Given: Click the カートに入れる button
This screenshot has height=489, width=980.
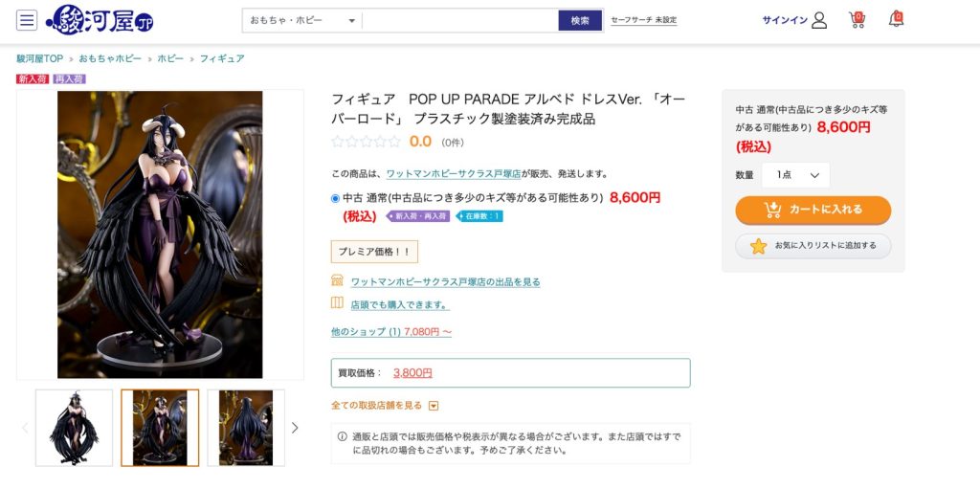Looking at the screenshot, I should [813, 210].
